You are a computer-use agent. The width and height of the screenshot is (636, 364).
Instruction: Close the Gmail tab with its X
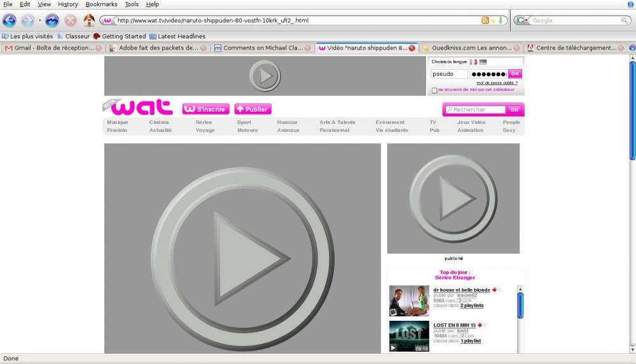pyautogui.click(x=99, y=48)
